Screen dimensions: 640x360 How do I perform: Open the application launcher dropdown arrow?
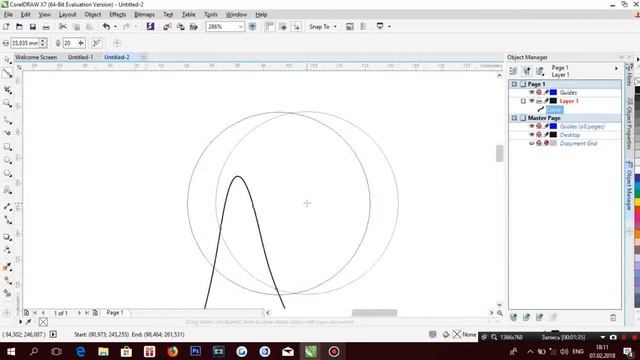[x=389, y=27]
